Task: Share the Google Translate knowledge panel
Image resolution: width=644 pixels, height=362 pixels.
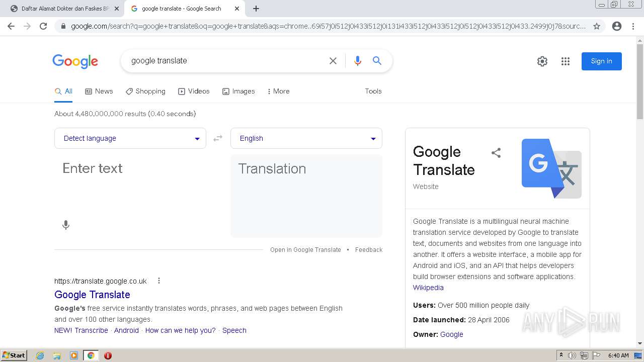Action: (x=496, y=153)
